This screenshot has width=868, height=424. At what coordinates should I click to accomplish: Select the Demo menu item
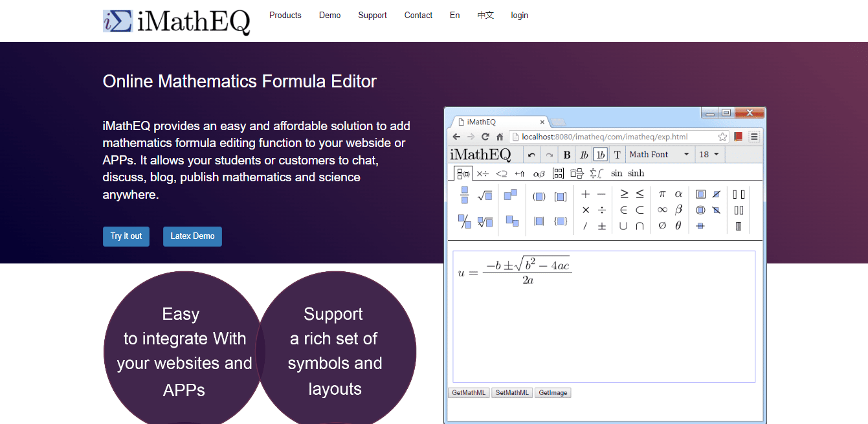pyautogui.click(x=330, y=15)
